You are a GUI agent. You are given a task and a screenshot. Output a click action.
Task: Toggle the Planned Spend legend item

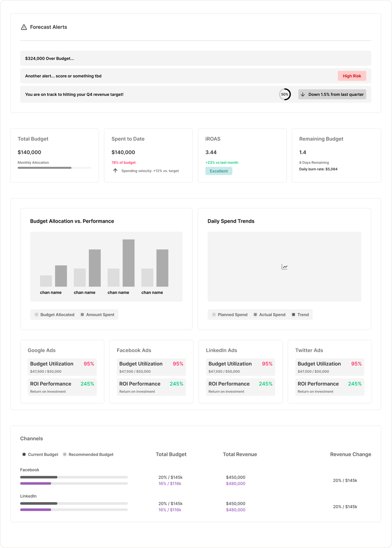point(230,314)
